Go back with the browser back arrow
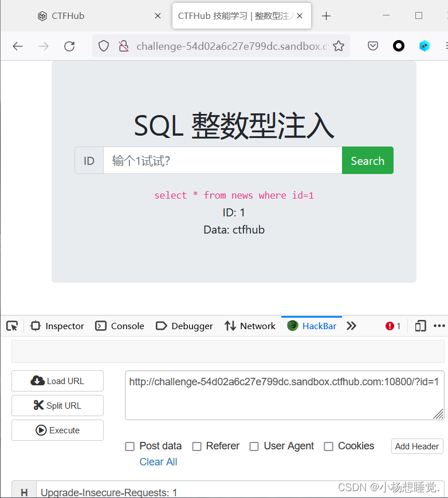This screenshot has width=448, height=498. (18, 46)
